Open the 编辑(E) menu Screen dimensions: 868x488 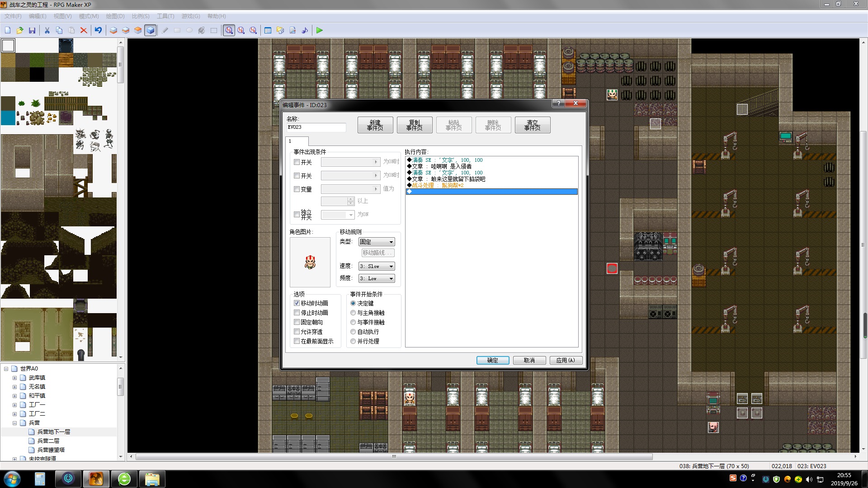pos(38,16)
